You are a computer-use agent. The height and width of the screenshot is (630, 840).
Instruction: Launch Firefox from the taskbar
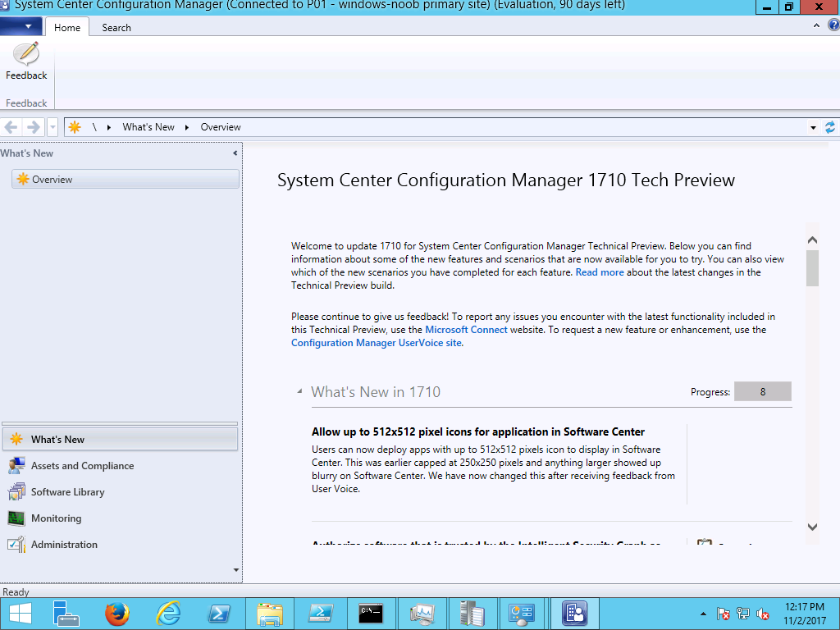(116, 614)
